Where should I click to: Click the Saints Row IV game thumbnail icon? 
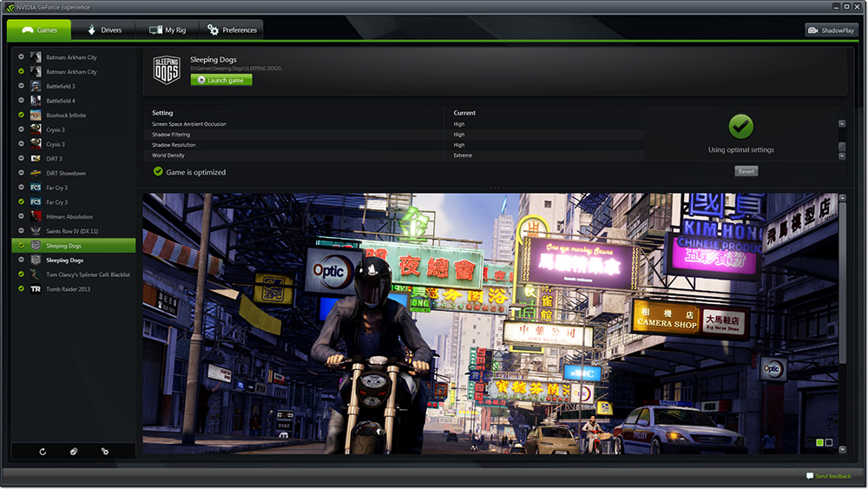pyautogui.click(x=36, y=230)
